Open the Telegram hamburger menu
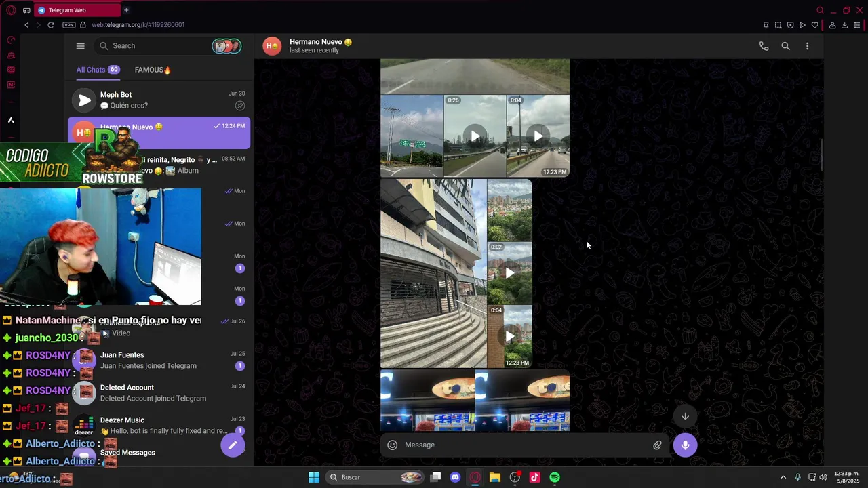 pos(80,46)
